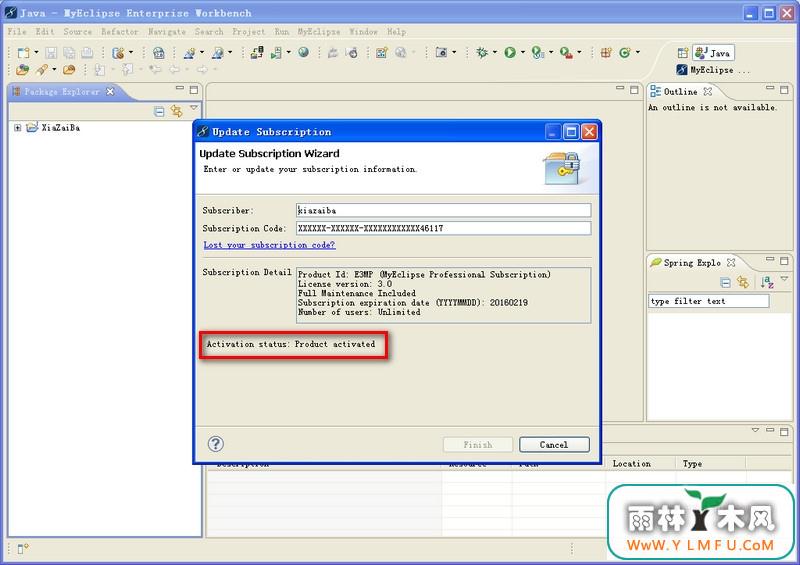Click the Lost your subscription code link
This screenshot has height=565, width=800.
[269, 245]
